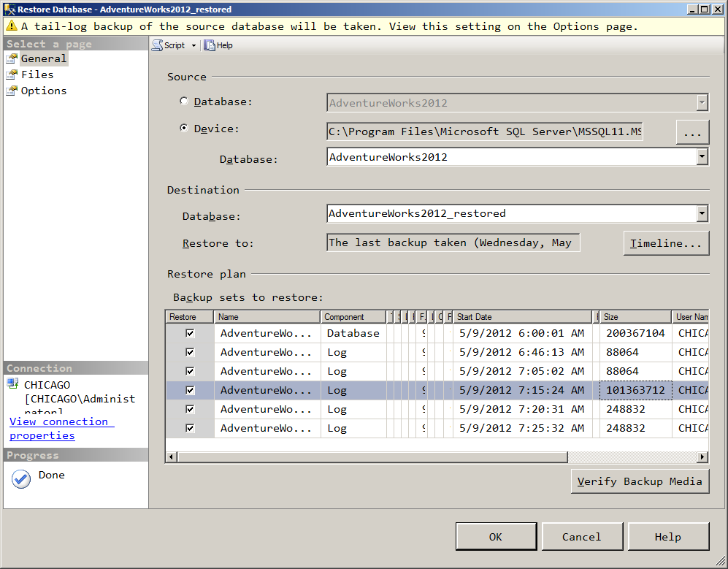Select the Files page icon
Screen dimensions: 728x569
click(12, 75)
